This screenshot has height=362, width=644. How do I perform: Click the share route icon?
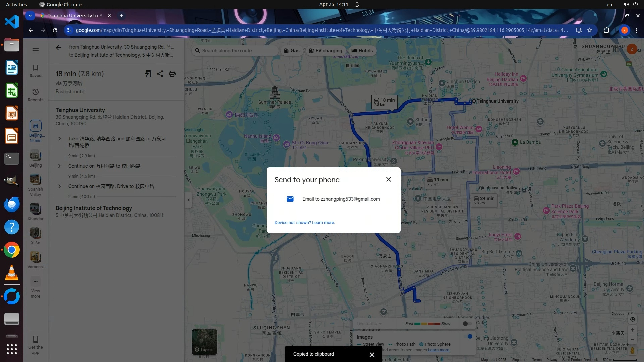(160, 74)
